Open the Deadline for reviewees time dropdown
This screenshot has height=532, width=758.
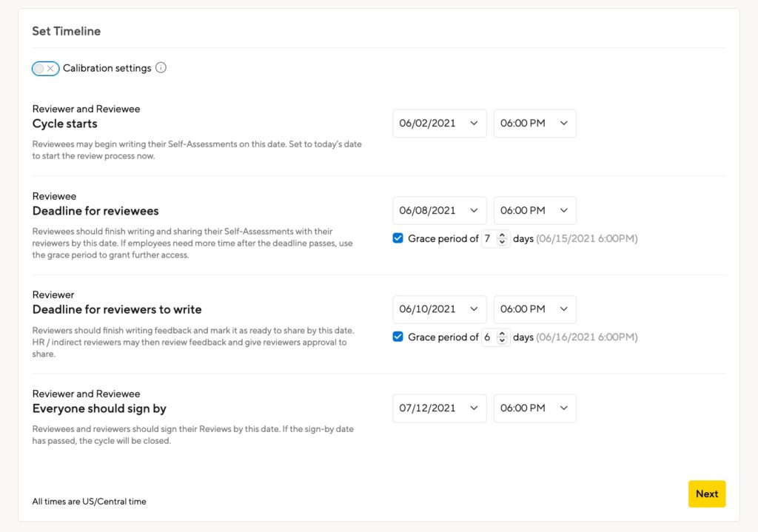[534, 211]
